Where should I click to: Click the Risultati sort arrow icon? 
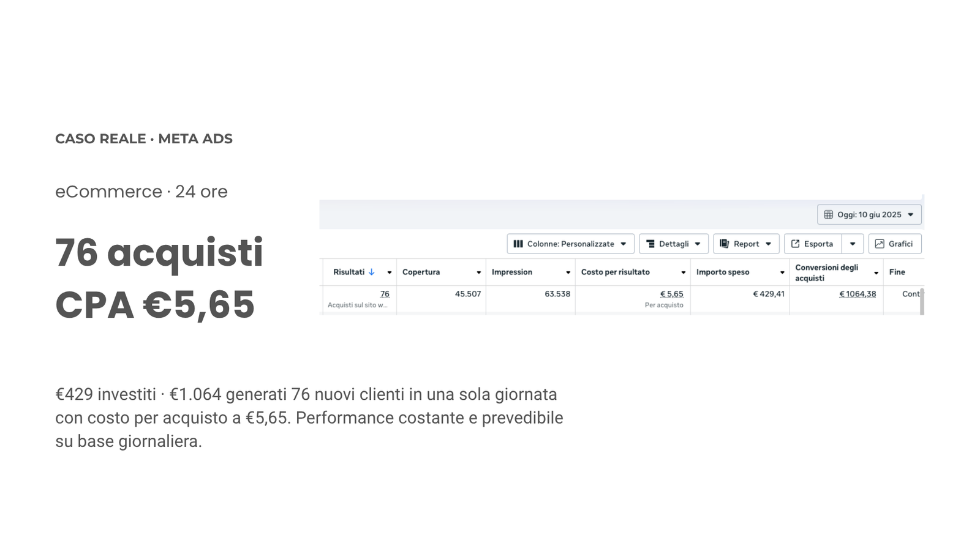coord(371,272)
